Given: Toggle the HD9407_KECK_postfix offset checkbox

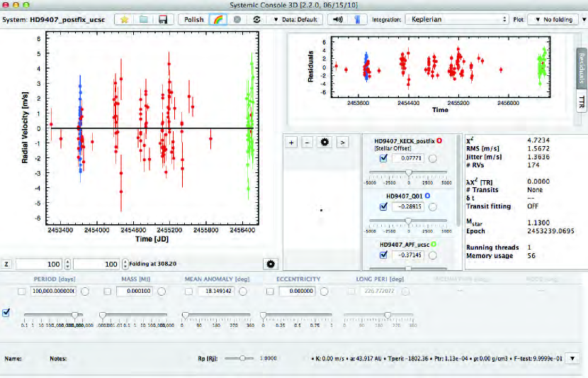Looking at the screenshot, I should coord(383,158).
